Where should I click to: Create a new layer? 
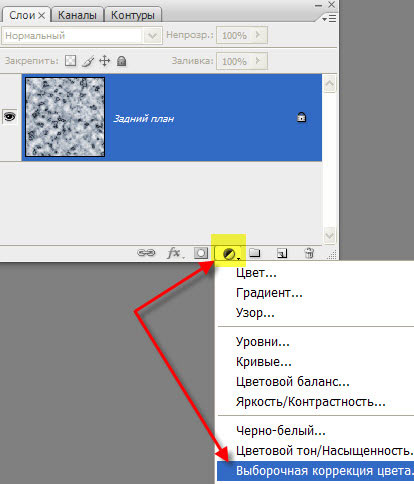pos(282,253)
